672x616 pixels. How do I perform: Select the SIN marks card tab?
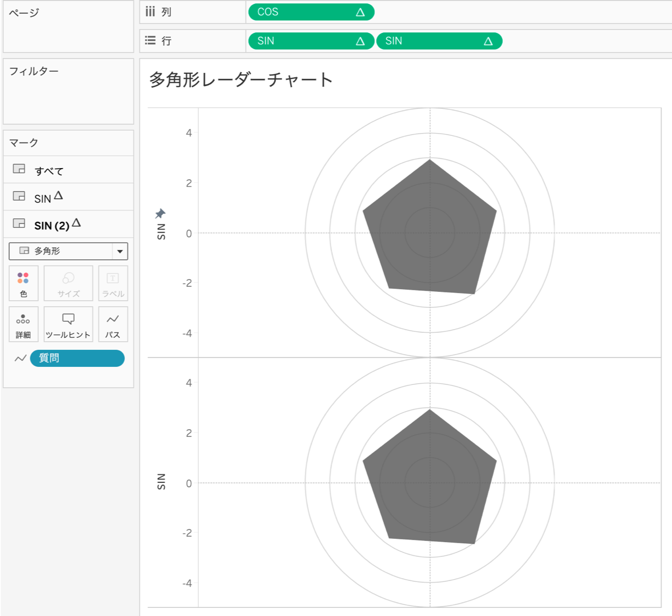[x=68, y=197]
